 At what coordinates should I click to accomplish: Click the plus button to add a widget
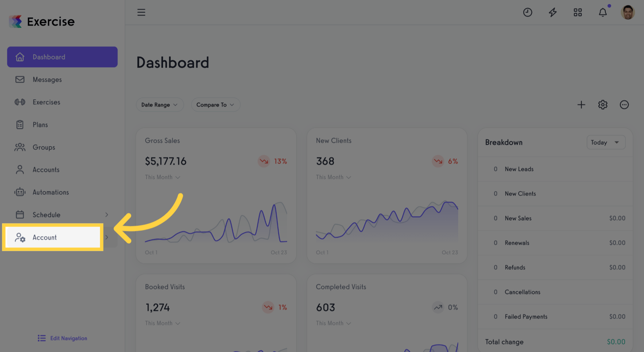tap(581, 105)
